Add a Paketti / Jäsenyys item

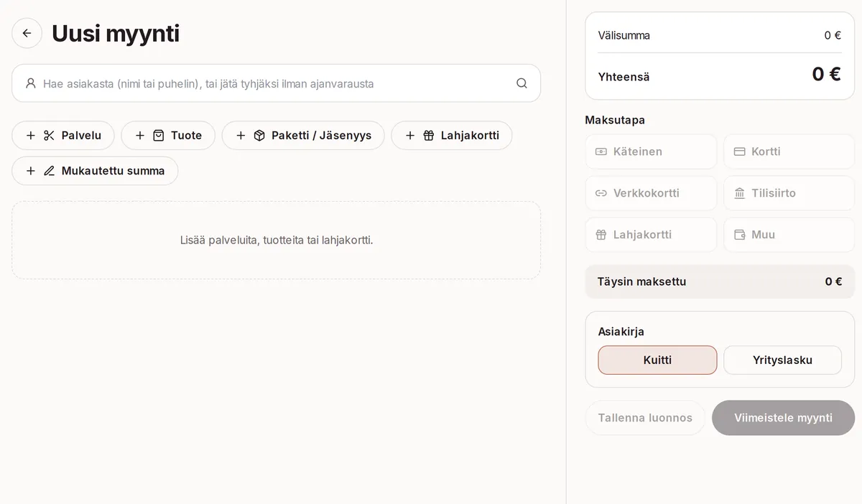click(x=303, y=135)
